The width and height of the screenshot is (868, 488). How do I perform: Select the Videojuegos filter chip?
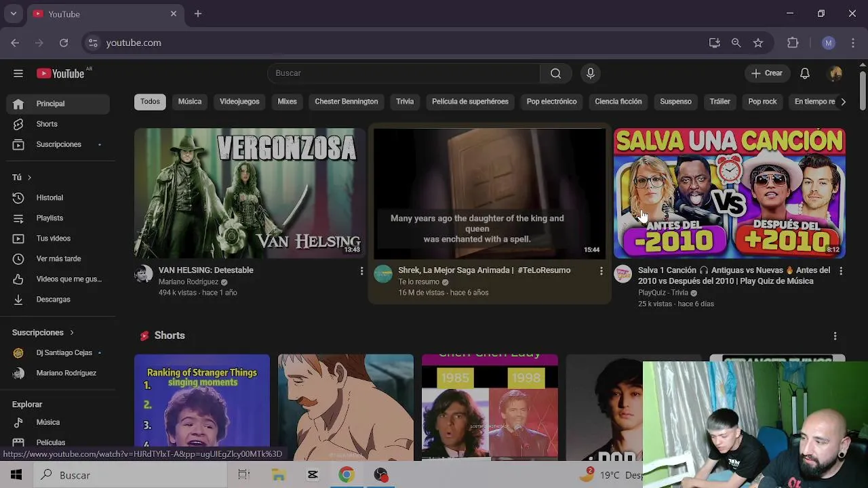(x=239, y=102)
